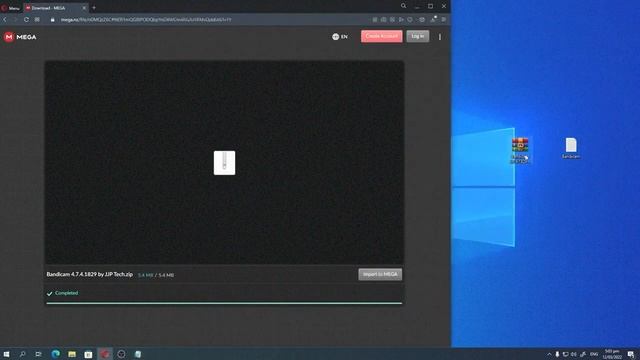
Task: Open the EN language selector
Action: [340, 37]
